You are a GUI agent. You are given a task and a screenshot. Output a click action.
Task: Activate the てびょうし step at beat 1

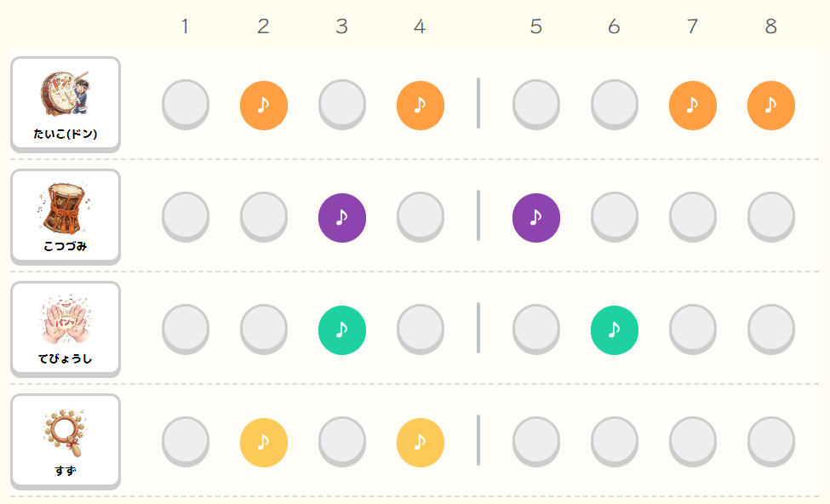pyautogui.click(x=186, y=329)
